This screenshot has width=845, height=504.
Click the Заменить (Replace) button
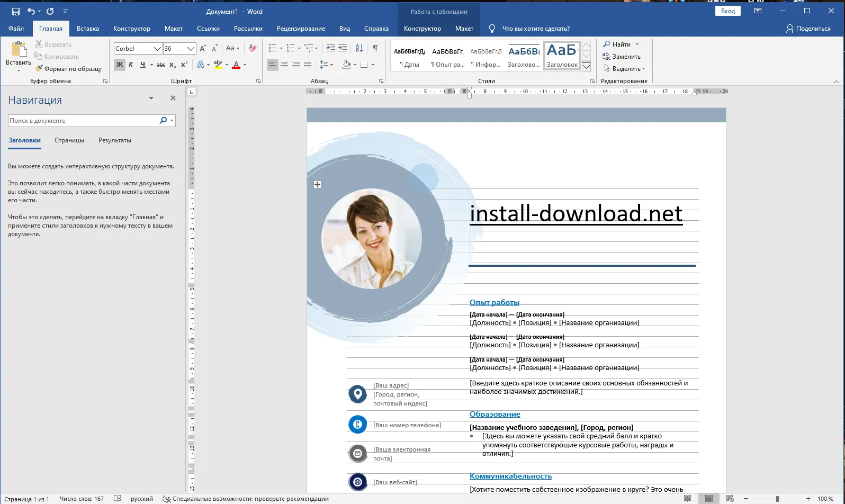pyautogui.click(x=622, y=57)
